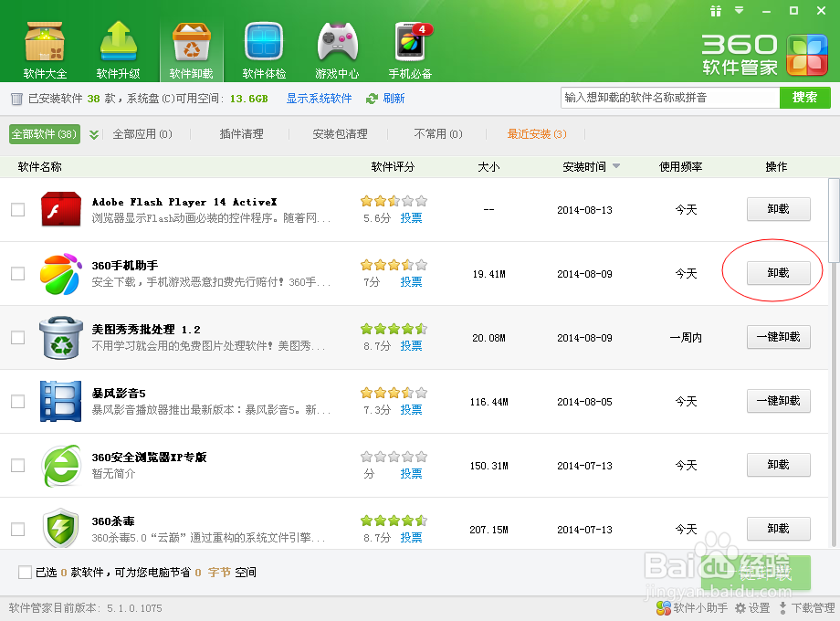Open the 游戏中心 game center icon

[337, 49]
